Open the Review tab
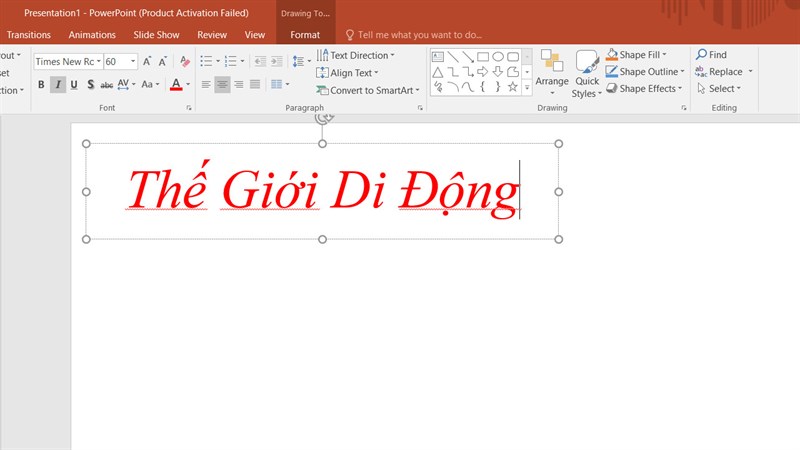 coord(212,35)
